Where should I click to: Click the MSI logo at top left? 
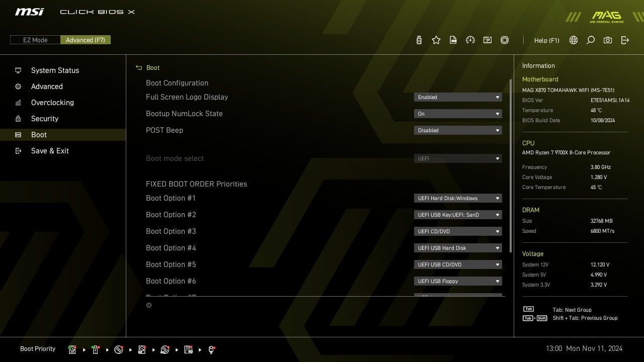[29, 12]
